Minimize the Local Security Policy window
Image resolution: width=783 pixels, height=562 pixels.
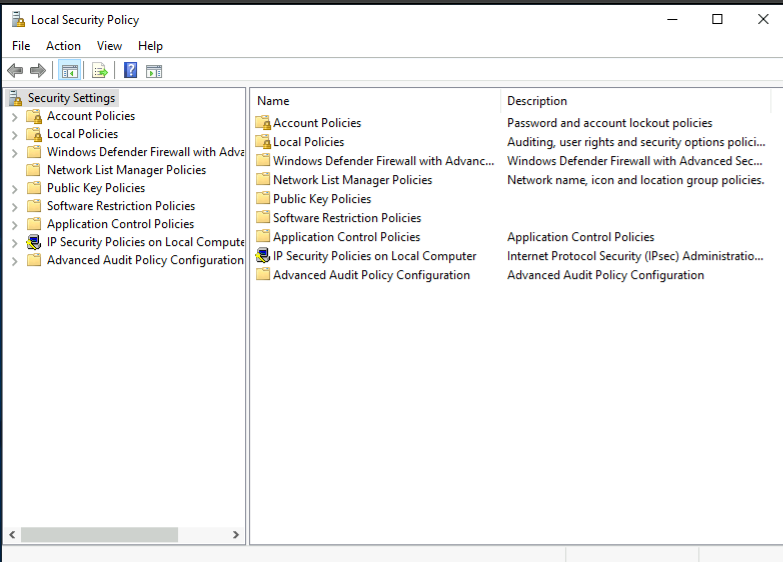672,19
